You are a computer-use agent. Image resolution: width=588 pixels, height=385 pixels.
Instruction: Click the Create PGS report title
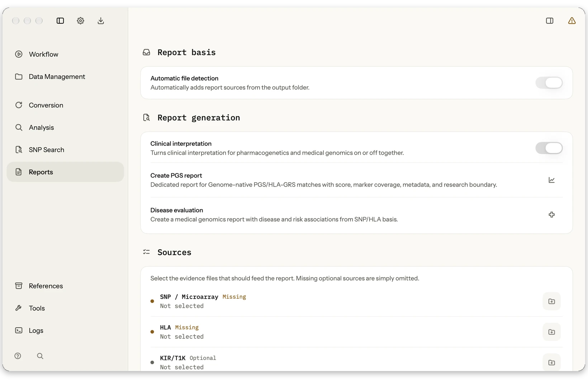pyautogui.click(x=176, y=175)
